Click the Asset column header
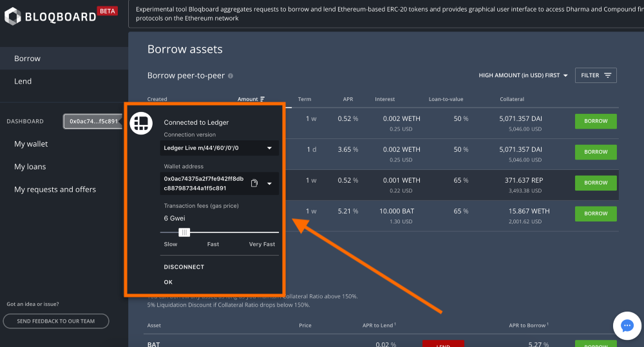The height and width of the screenshot is (347, 644). coord(154,325)
